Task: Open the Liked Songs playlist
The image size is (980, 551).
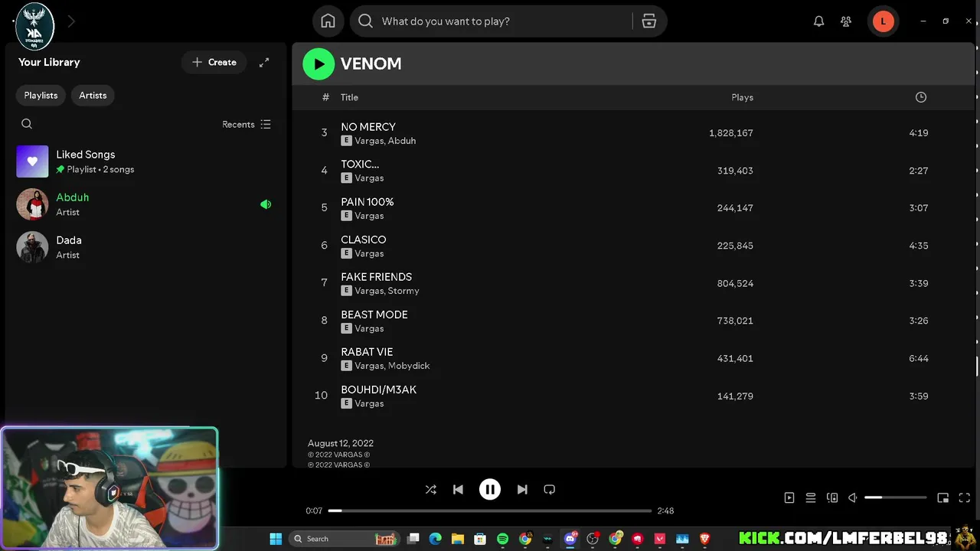Action: click(145, 161)
